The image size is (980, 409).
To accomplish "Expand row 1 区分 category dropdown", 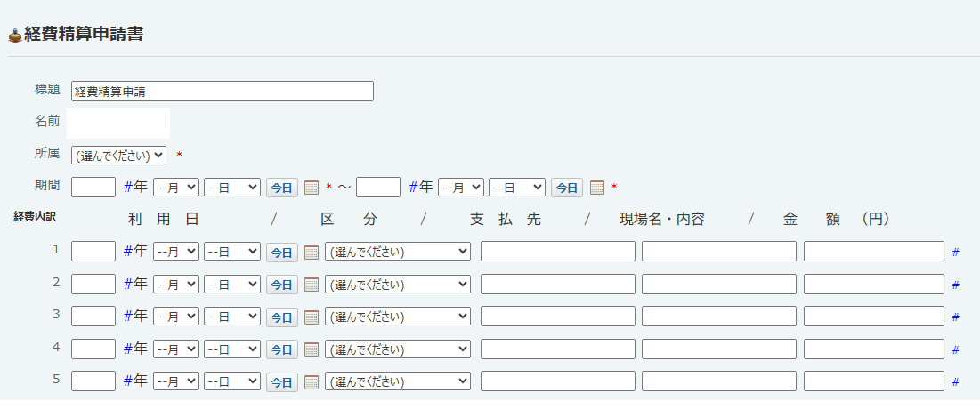I will 397,252.
